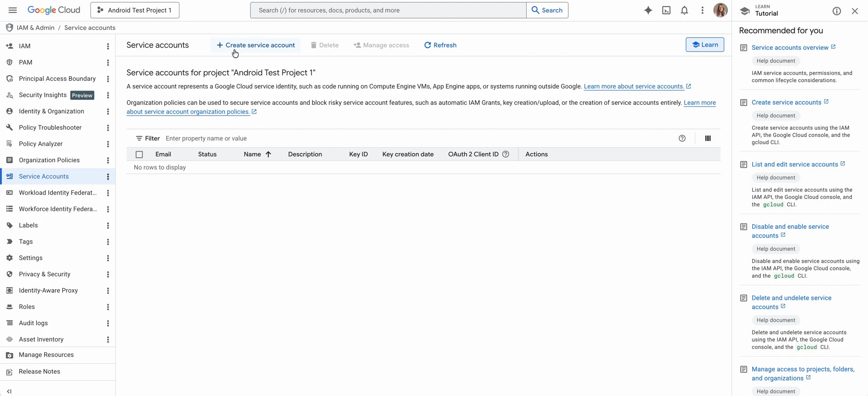Screen dimensions: 868x396
Task: Open the Android Test Project 1 project selector
Action: point(135,10)
